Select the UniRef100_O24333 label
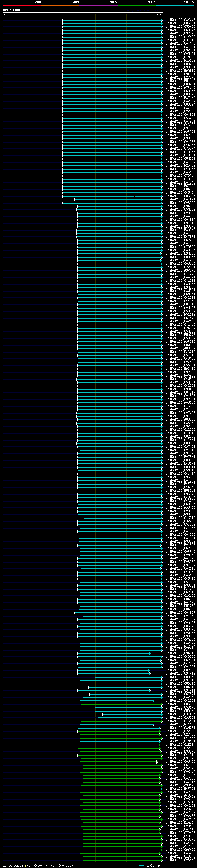The width and height of the screenshot is (197, 868). tap(180, 528)
